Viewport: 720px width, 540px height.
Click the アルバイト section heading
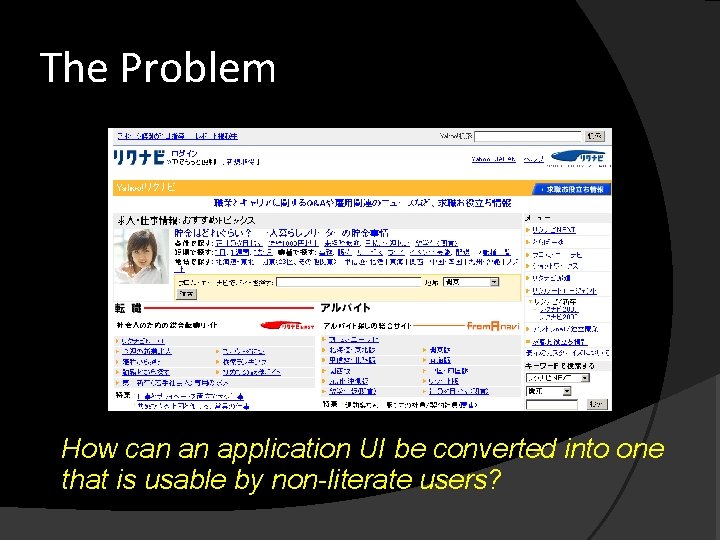click(345, 308)
